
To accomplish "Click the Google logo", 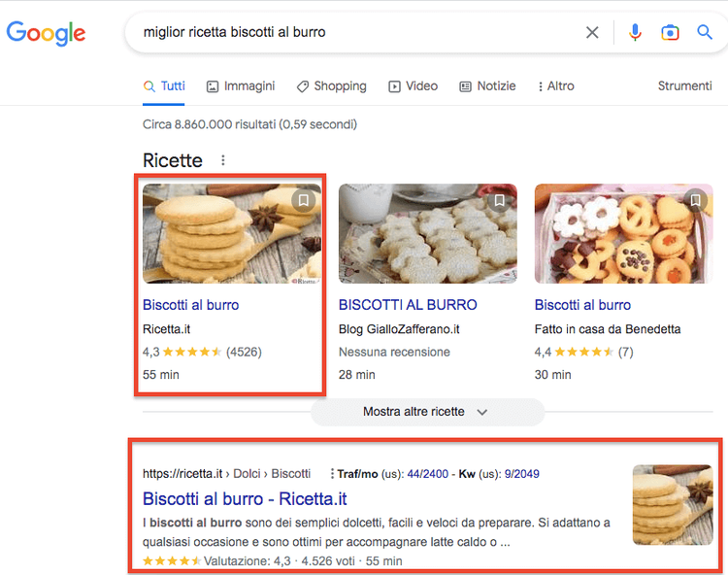I will pos(46,33).
